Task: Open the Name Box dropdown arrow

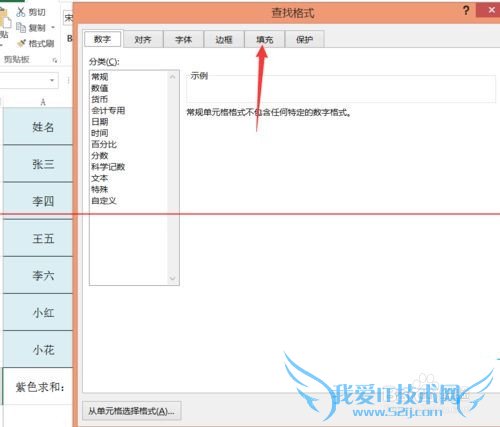Action: 52,80
